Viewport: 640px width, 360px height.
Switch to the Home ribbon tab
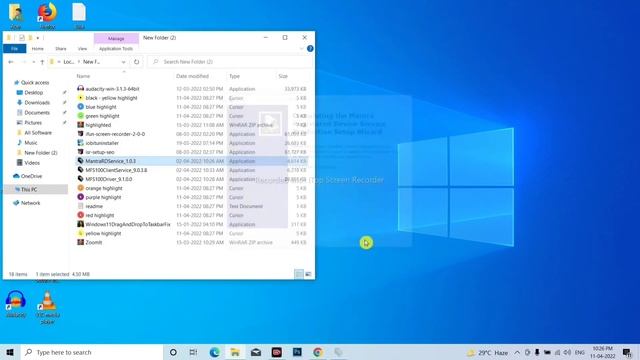point(38,49)
